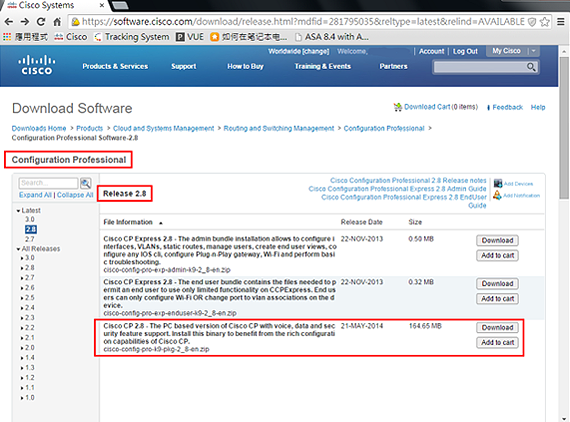Image resolution: width=570 pixels, height=422 pixels.
Task: Open the VUE bookmark
Action: [190, 37]
